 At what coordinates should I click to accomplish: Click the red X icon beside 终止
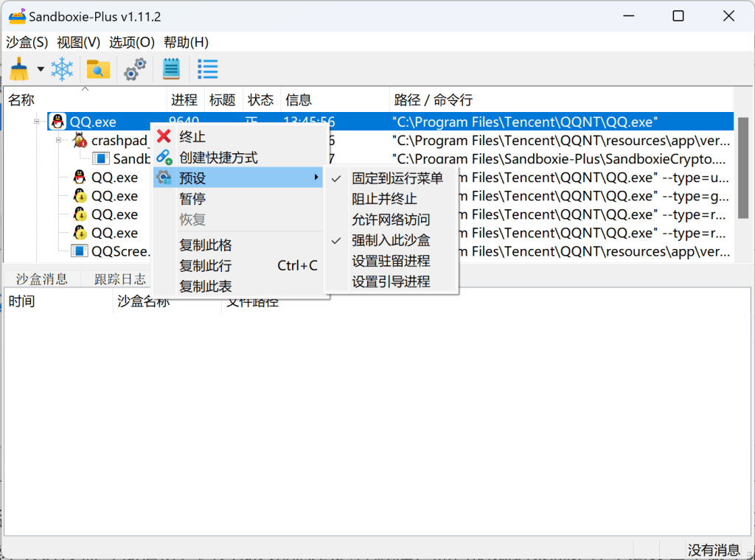coord(164,136)
